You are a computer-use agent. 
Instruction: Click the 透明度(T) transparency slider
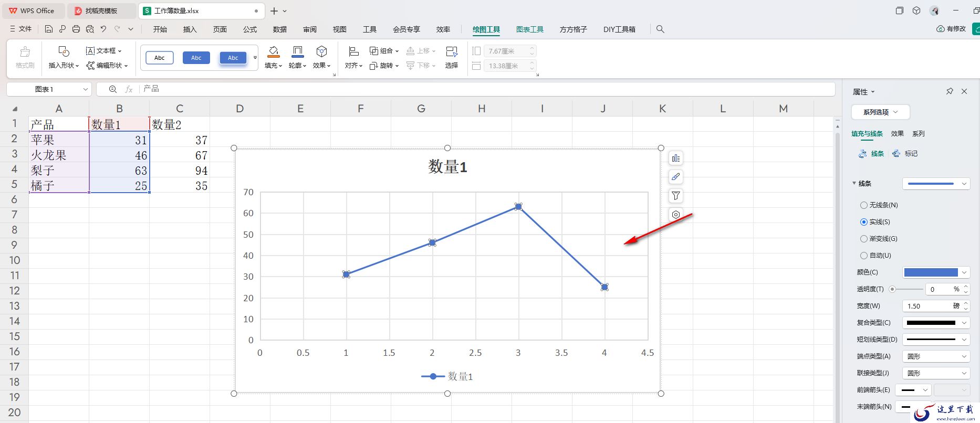point(907,289)
